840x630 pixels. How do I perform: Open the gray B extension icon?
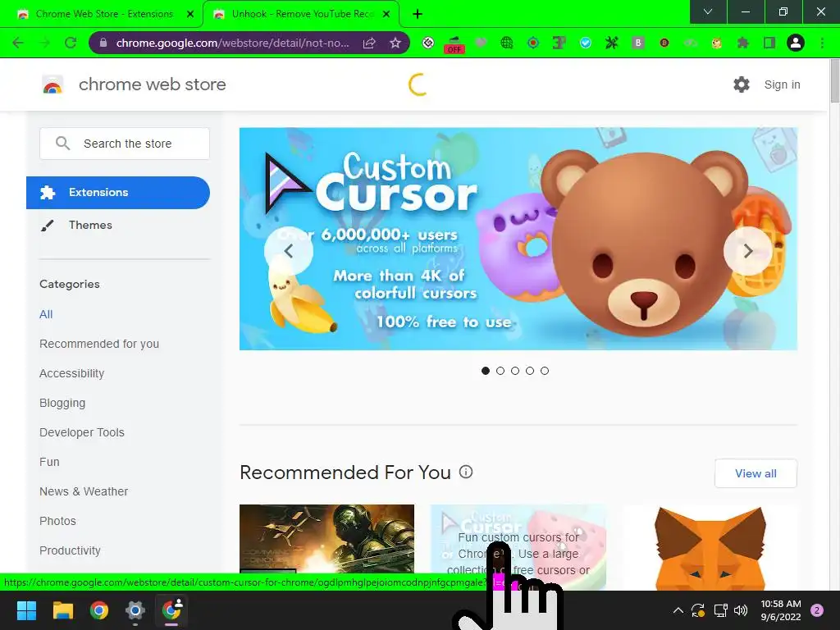coord(638,43)
